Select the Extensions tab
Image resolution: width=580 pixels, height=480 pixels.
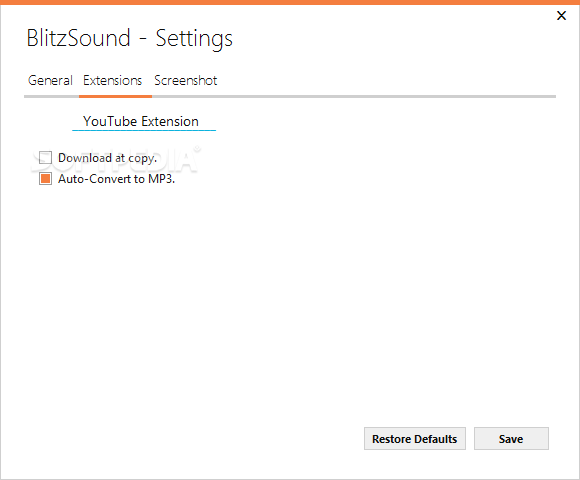pos(112,80)
